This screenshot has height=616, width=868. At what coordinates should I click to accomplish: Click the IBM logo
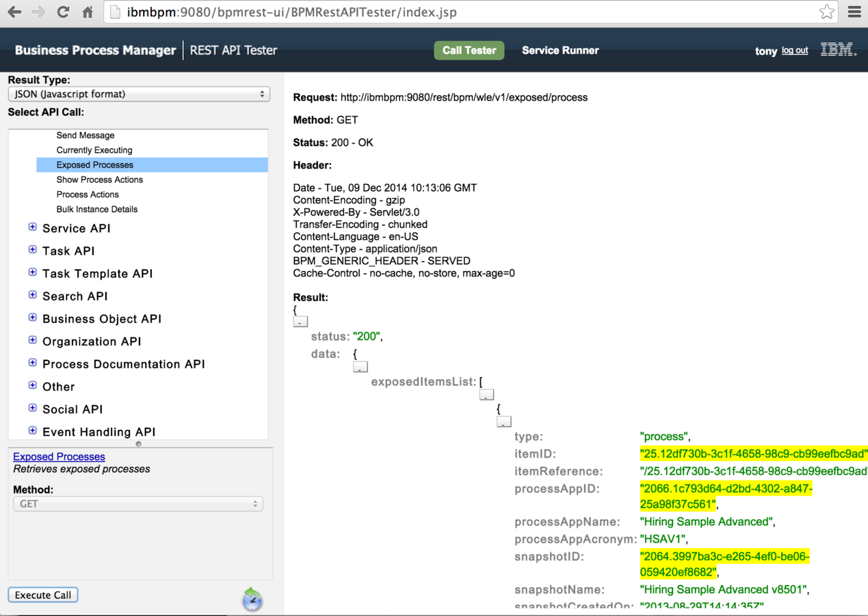(838, 49)
